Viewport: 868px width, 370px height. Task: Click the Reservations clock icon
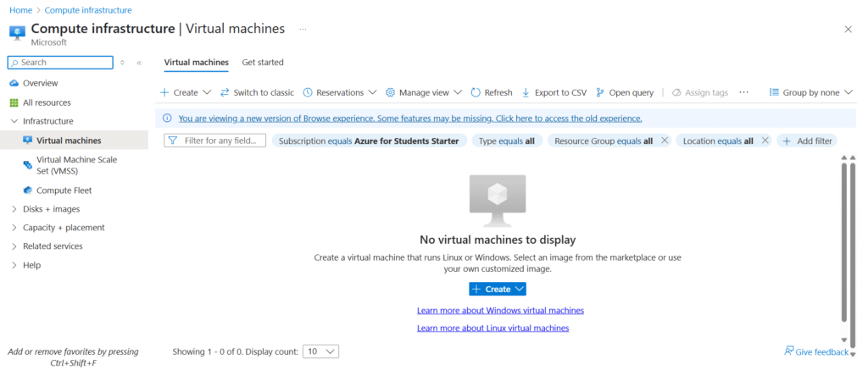pos(308,92)
